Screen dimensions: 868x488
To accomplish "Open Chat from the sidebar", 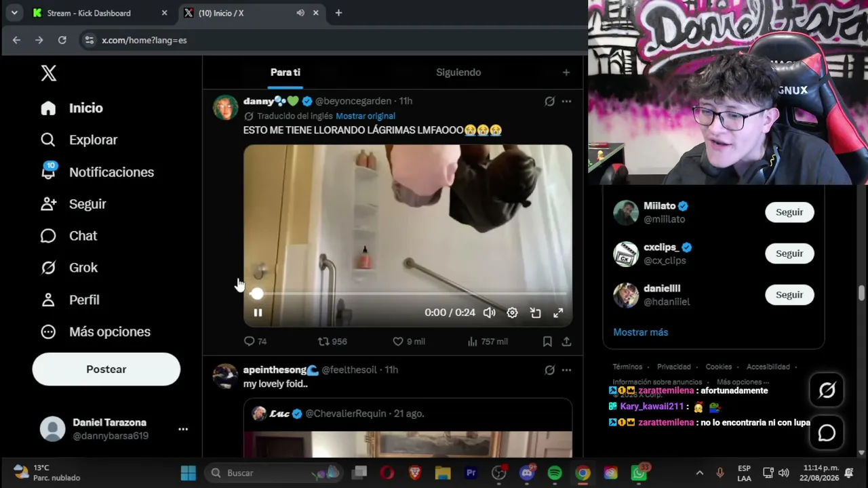I will [x=68, y=236].
